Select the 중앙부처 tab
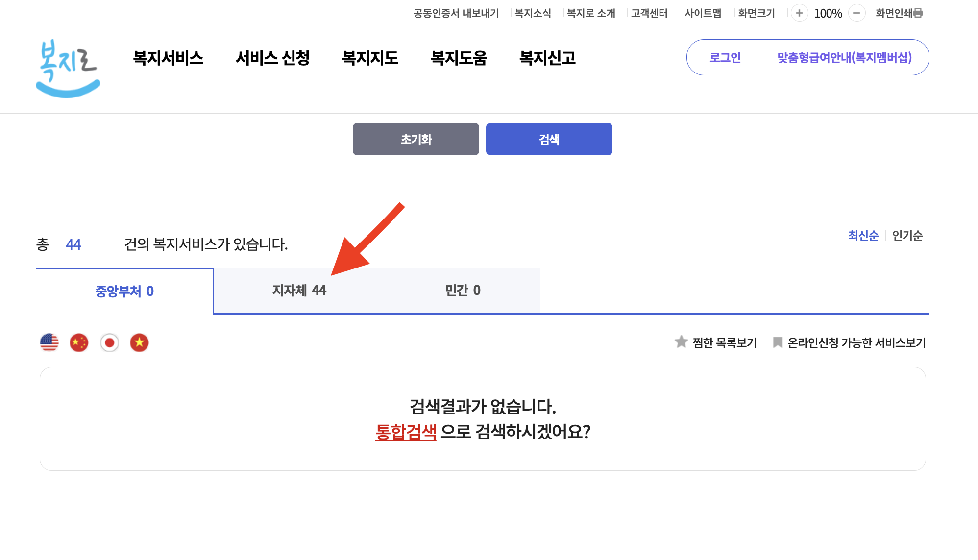Image resolution: width=978 pixels, height=560 pixels. (x=124, y=292)
